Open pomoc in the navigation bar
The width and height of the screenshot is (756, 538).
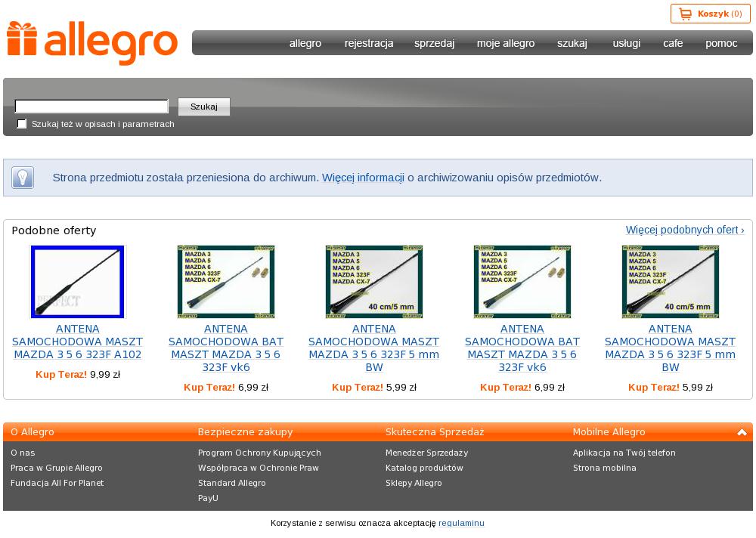click(721, 43)
